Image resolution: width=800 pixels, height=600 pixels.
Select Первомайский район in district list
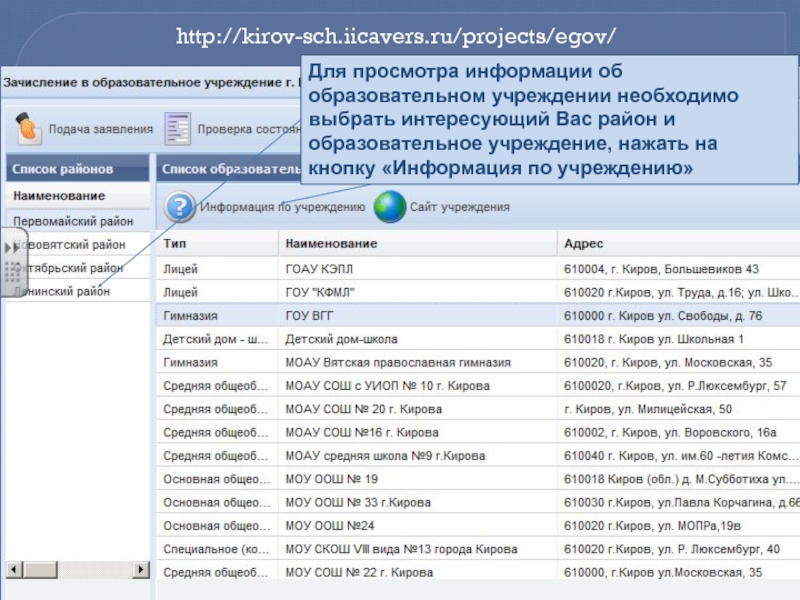[x=78, y=221]
